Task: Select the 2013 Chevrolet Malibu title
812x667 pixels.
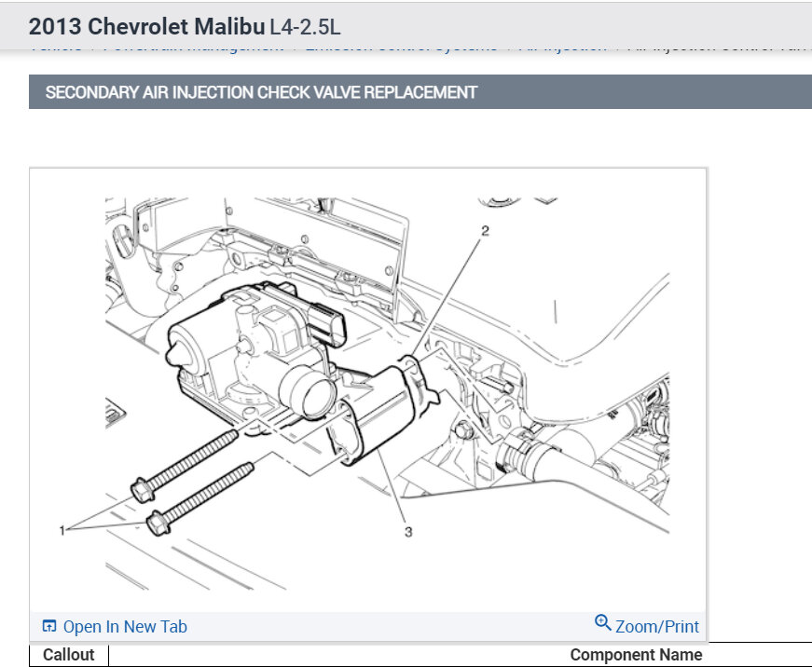Action: click(146, 26)
